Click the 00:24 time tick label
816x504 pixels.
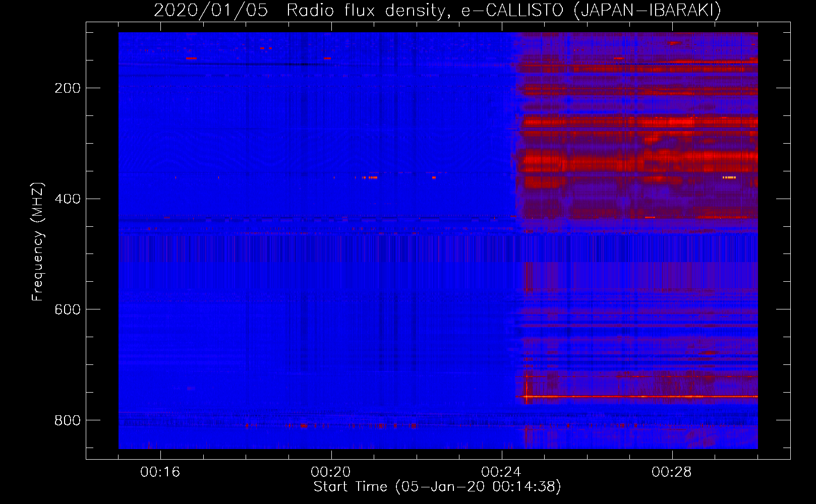point(501,472)
